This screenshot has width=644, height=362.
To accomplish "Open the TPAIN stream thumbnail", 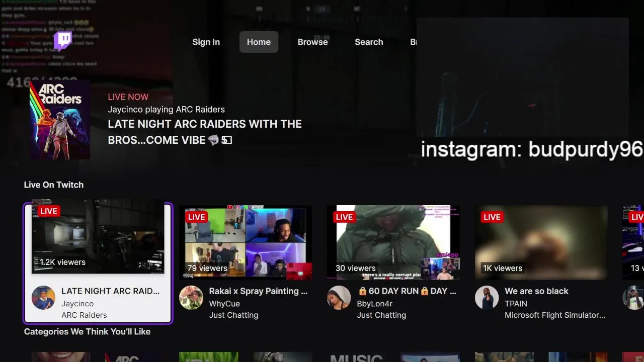I will (541, 242).
